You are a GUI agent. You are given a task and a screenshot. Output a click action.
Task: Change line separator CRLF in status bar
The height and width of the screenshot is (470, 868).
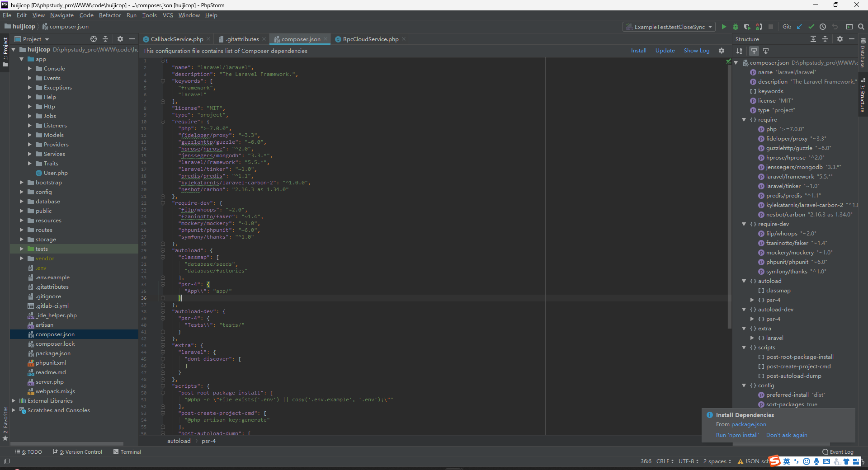[665, 461]
